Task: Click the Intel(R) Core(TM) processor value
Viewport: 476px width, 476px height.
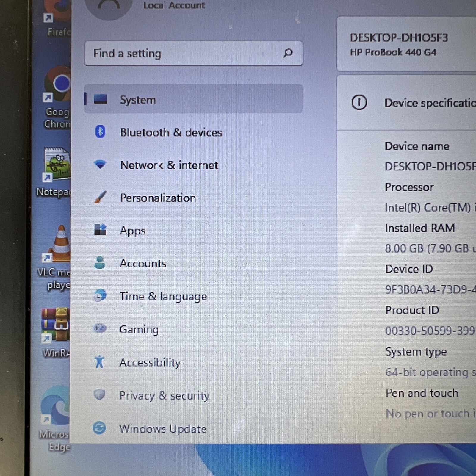Action: pyautogui.click(x=430, y=207)
